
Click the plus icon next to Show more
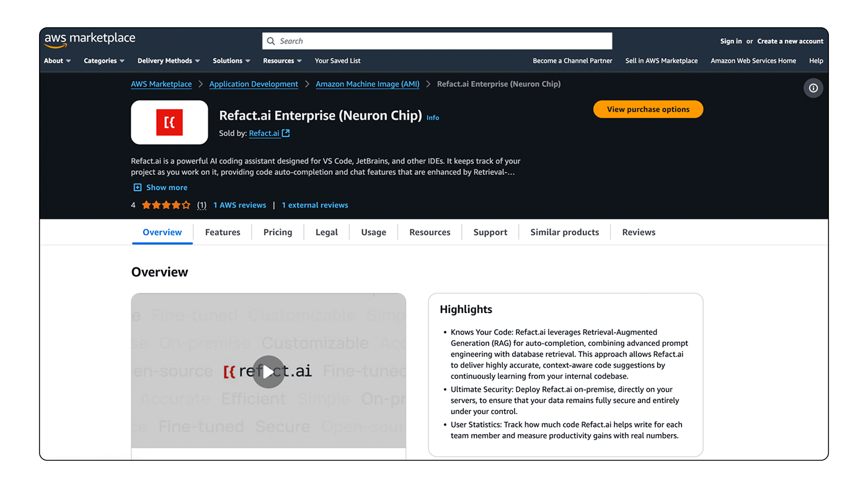pos(138,187)
